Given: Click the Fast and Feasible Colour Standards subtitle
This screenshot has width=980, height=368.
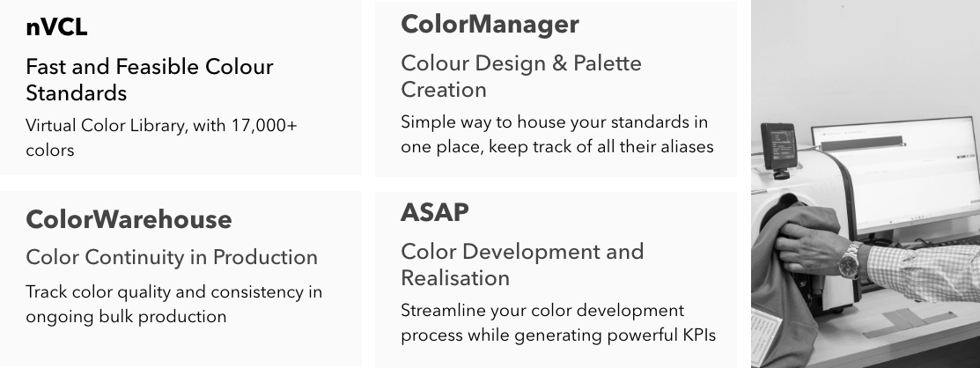Looking at the screenshot, I should (x=150, y=79).
